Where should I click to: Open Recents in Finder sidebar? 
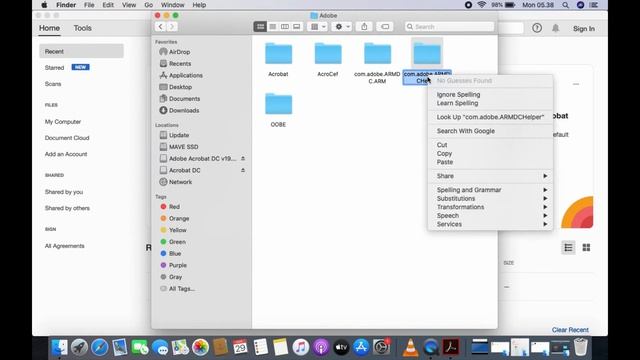click(x=180, y=64)
